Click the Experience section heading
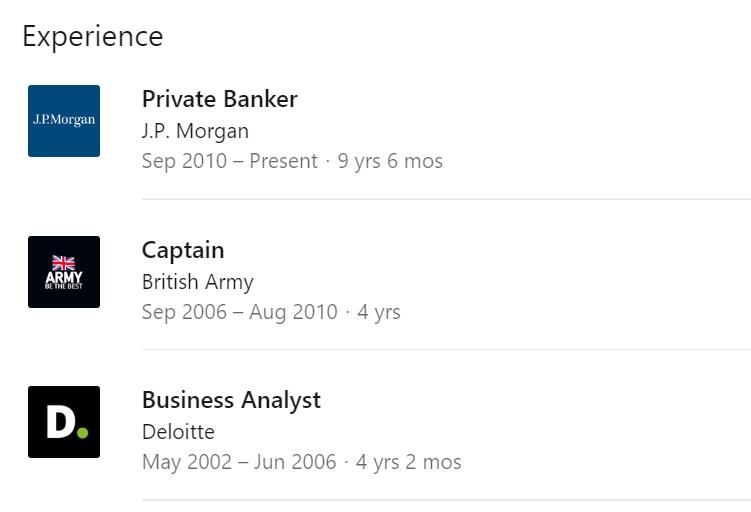 [92, 37]
